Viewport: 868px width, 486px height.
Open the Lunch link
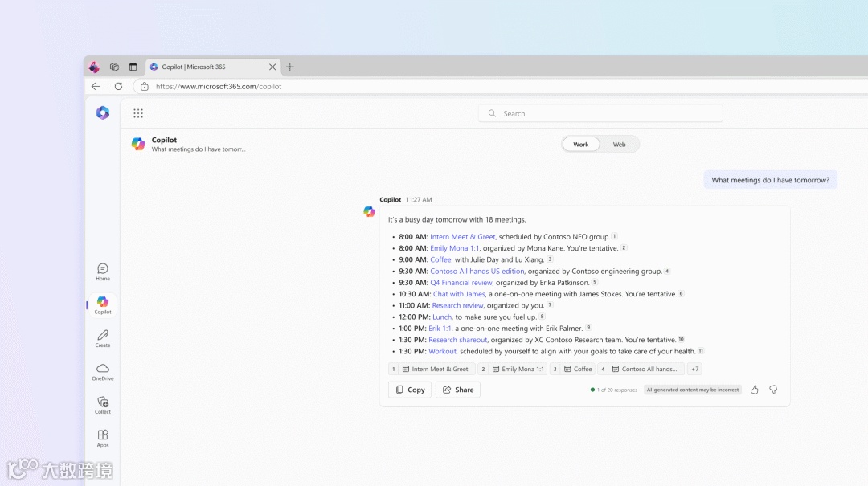click(442, 317)
